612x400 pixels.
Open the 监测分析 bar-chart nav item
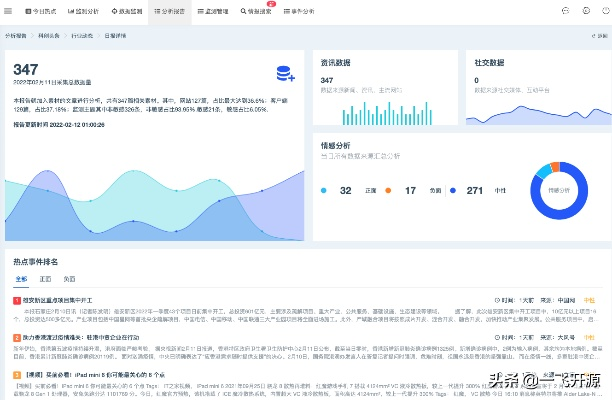[83, 11]
